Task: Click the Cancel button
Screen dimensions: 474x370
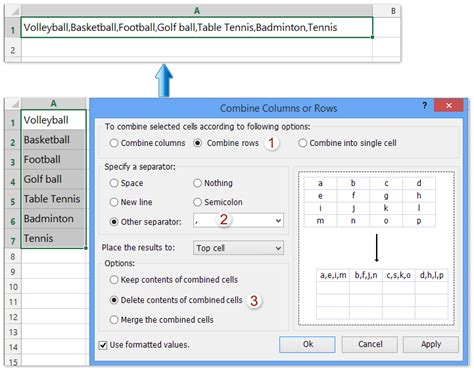Action: [370, 344]
